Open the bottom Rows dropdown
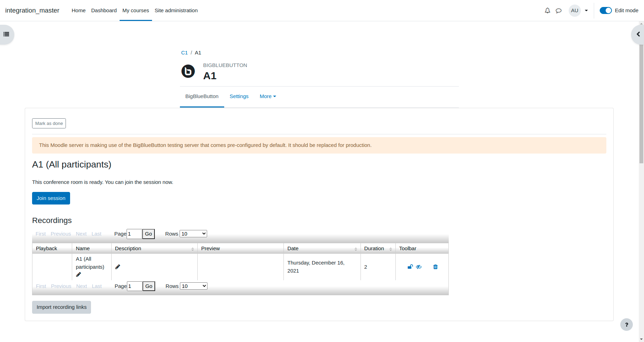Image resolution: width=644 pixels, height=342 pixels. (194, 286)
